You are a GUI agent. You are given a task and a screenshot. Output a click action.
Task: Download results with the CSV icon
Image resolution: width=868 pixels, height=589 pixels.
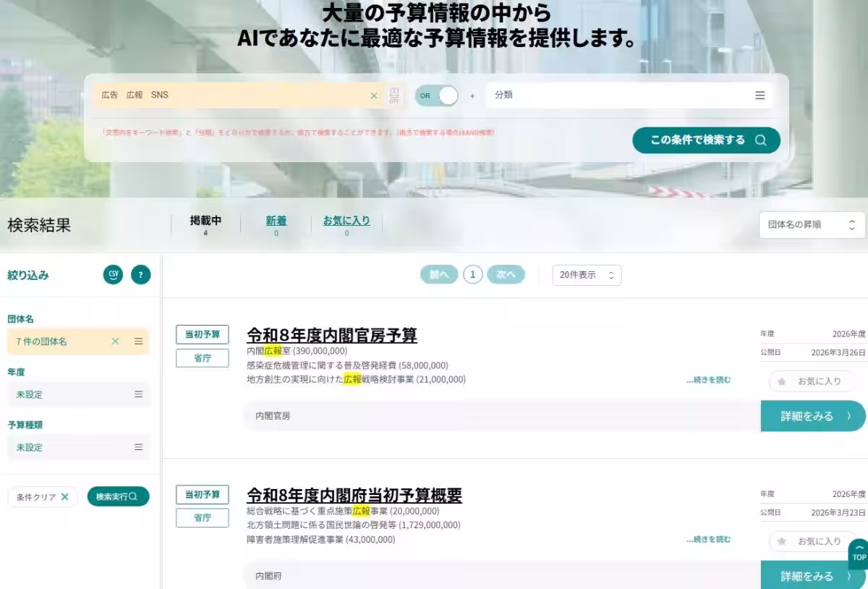pos(113,275)
